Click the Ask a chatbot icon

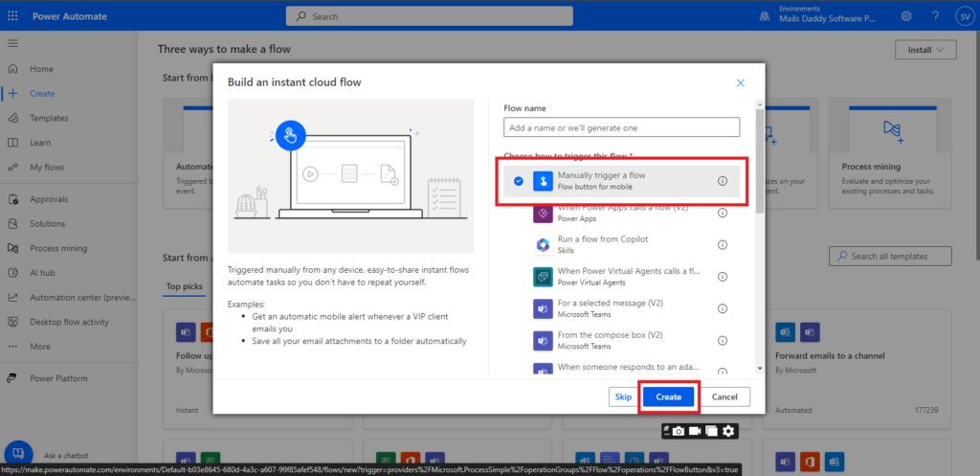[x=19, y=454]
